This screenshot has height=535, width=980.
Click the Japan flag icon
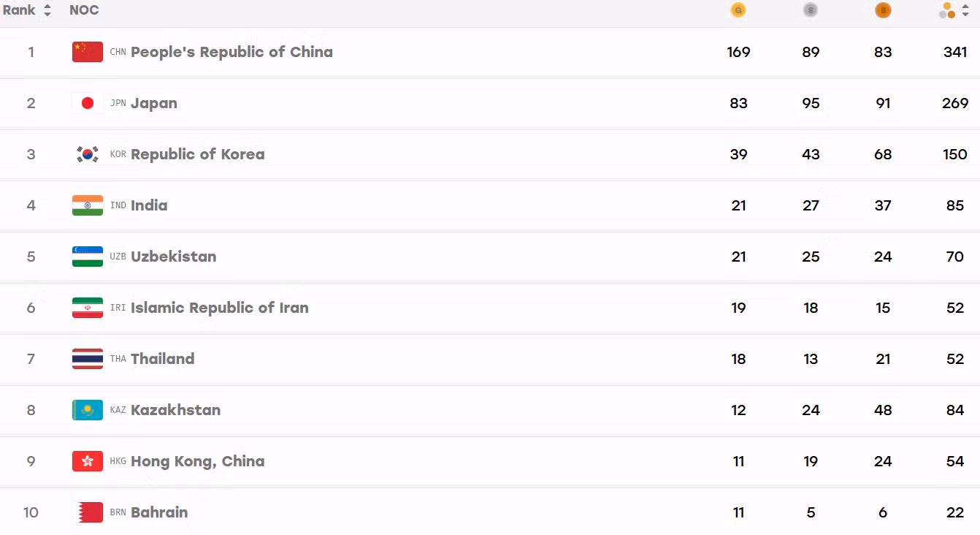point(88,103)
